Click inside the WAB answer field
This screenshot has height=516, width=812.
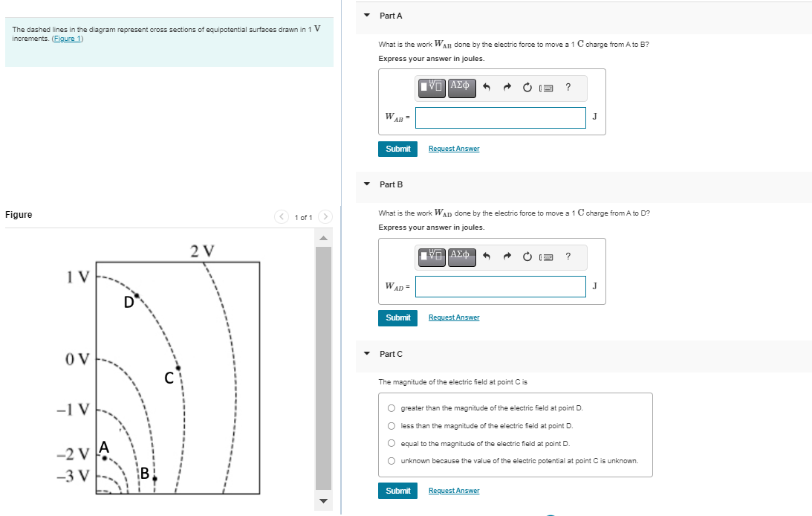[x=500, y=117]
